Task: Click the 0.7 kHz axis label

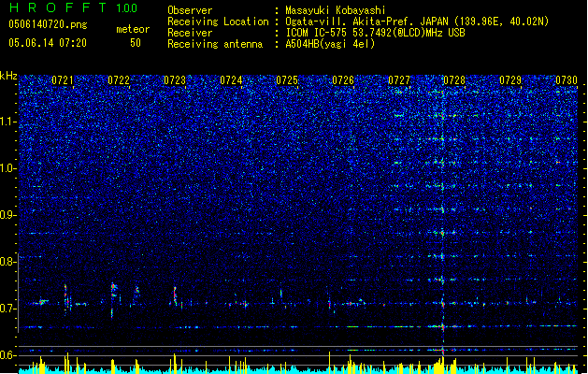Action: tap(8, 309)
